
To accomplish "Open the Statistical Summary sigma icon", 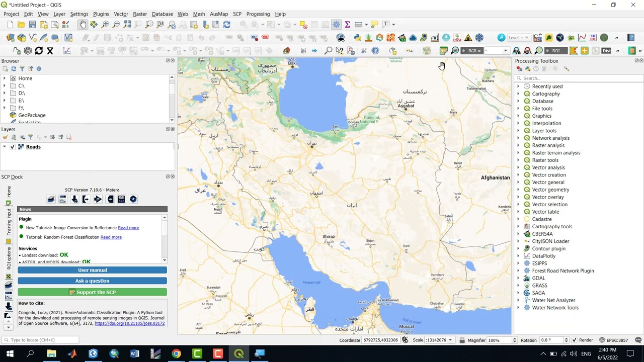I will [347, 24].
